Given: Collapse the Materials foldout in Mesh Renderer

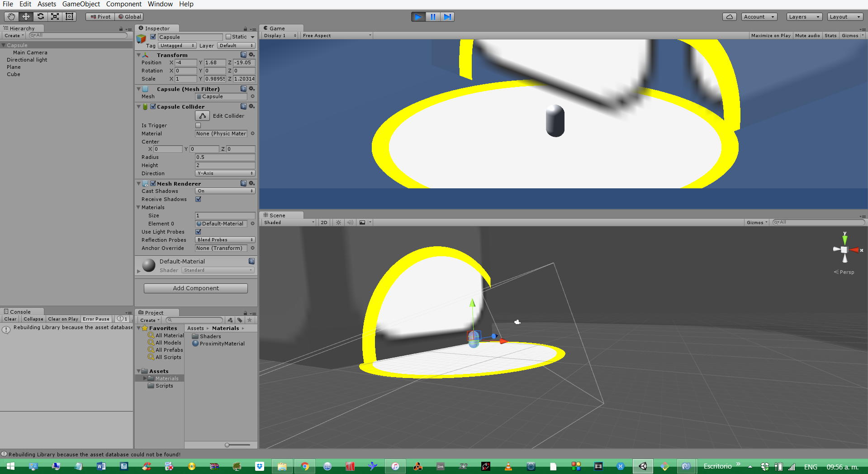Looking at the screenshot, I should coord(138,207).
